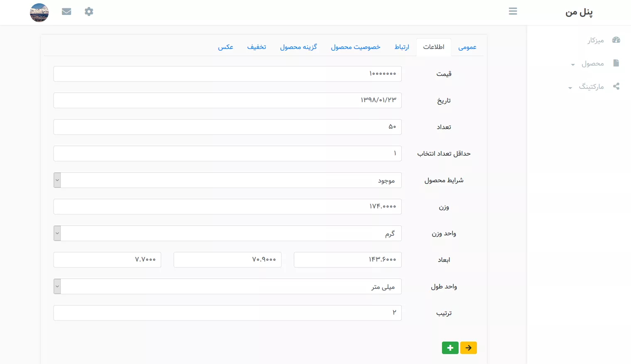Click the dashboard icon beside میزکار
Image resolution: width=631 pixels, height=364 pixels.
click(x=616, y=40)
